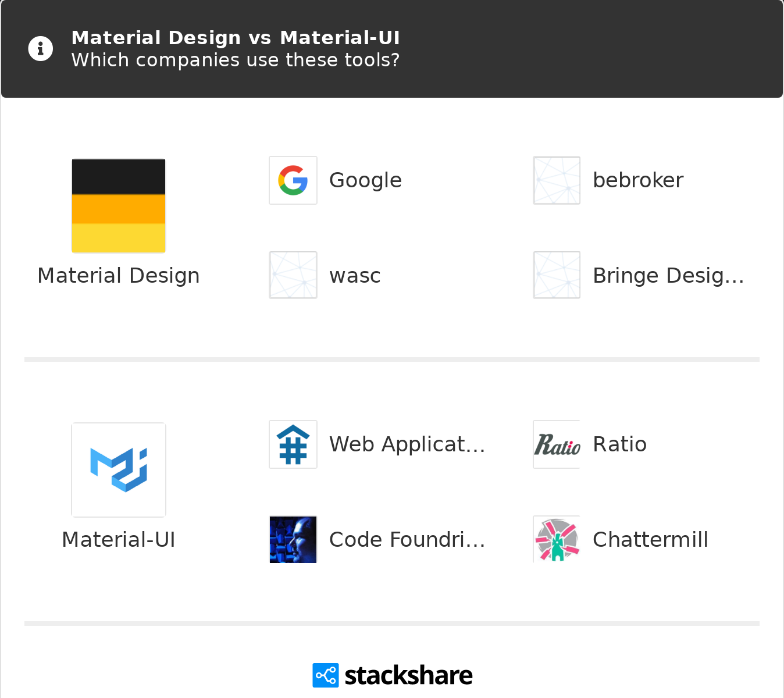
Task: Click the info icon in header
Action: (x=41, y=49)
